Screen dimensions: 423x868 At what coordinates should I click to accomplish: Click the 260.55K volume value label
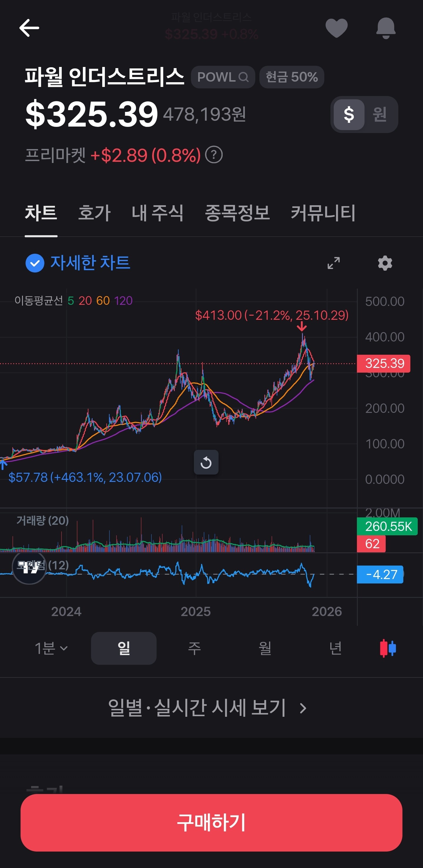click(387, 526)
